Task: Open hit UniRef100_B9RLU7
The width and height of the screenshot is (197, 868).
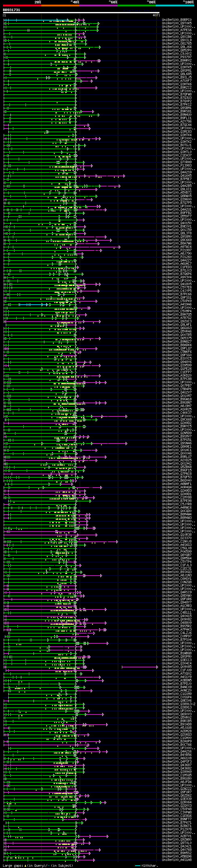Action: (x=177, y=457)
